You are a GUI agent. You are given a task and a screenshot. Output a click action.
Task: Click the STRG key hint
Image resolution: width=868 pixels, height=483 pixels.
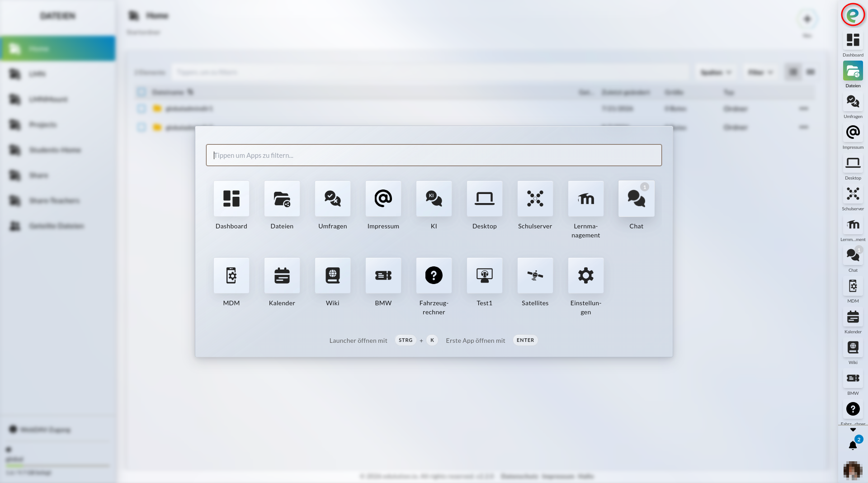[406, 340]
